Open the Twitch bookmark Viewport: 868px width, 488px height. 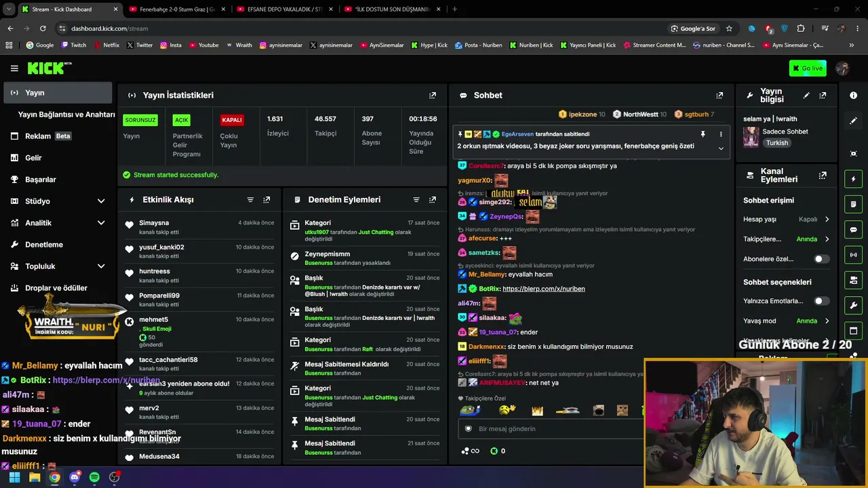[73, 45]
